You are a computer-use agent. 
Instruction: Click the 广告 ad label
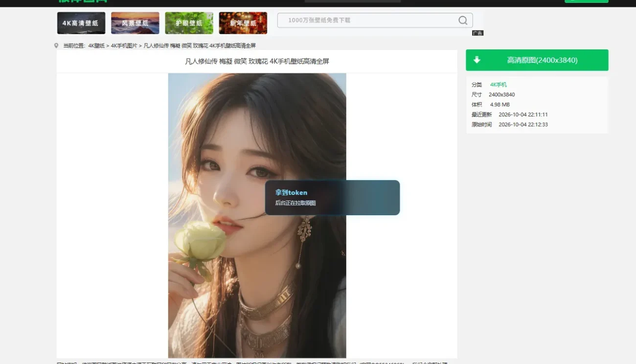click(x=478, y=33)
